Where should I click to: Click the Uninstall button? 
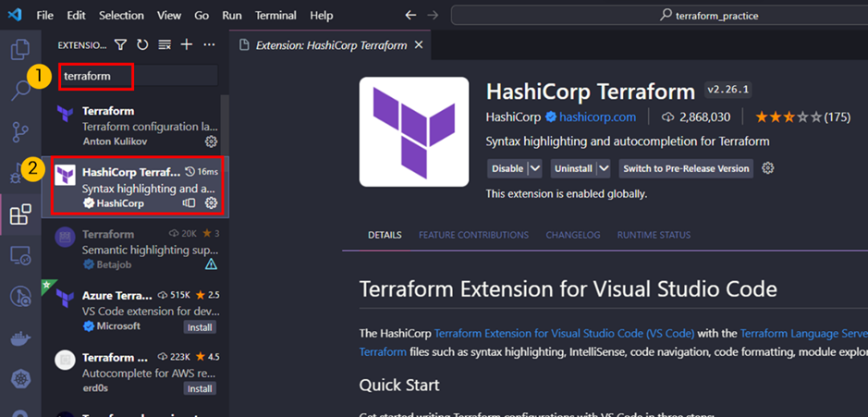pyautogui.click(x=573, y=168)
